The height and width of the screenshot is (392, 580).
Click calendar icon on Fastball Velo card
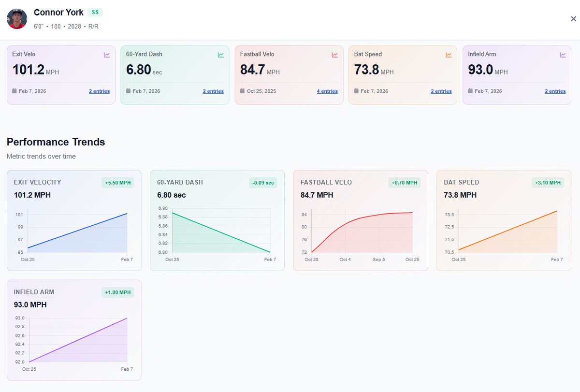pyautogui.click(x=243, y=91)
